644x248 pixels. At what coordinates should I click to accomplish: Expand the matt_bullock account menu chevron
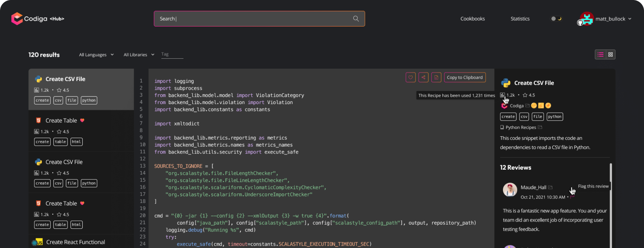click(630, 19)
